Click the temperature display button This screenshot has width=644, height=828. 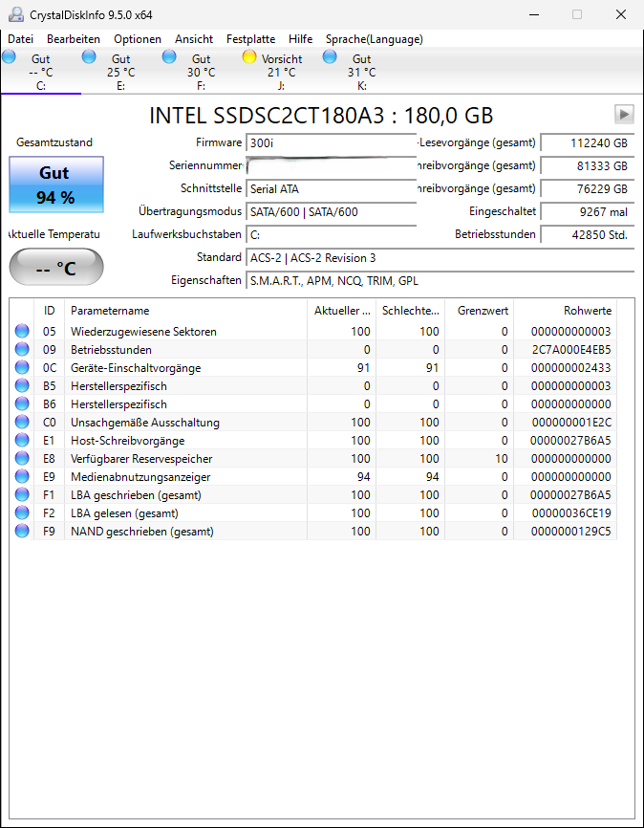tap(55, 268)
